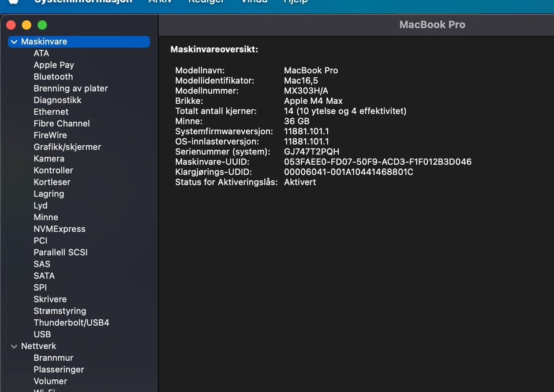554x392 pixels.
Task: Select the Maskinvare category in sidebar
Action: click(x=79, y=42)
